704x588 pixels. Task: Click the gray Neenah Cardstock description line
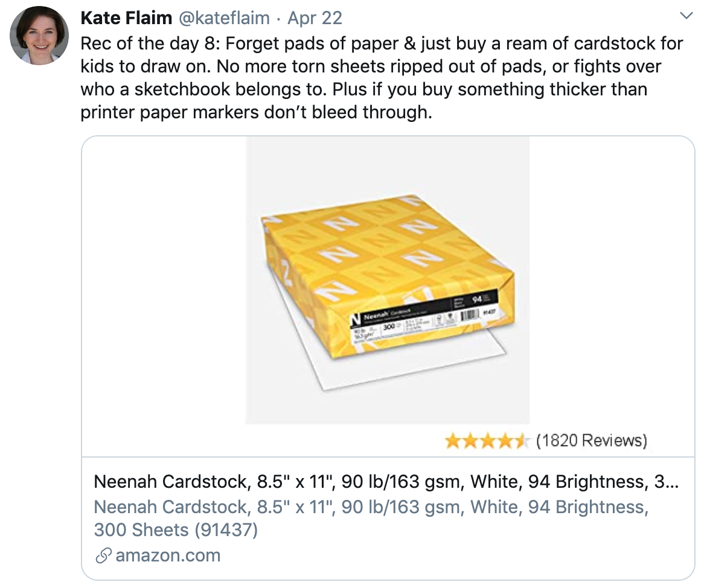coord(371,507)
